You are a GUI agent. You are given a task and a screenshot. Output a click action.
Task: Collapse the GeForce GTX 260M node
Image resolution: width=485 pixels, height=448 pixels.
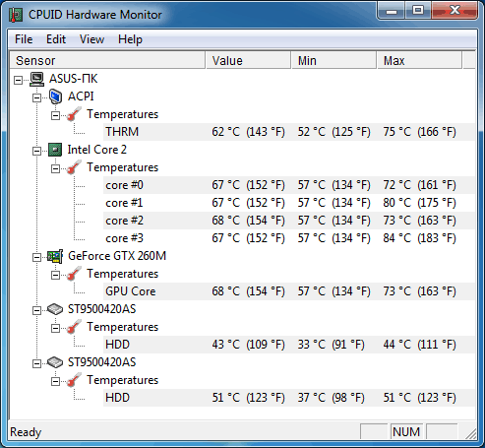tap(37, 257)
